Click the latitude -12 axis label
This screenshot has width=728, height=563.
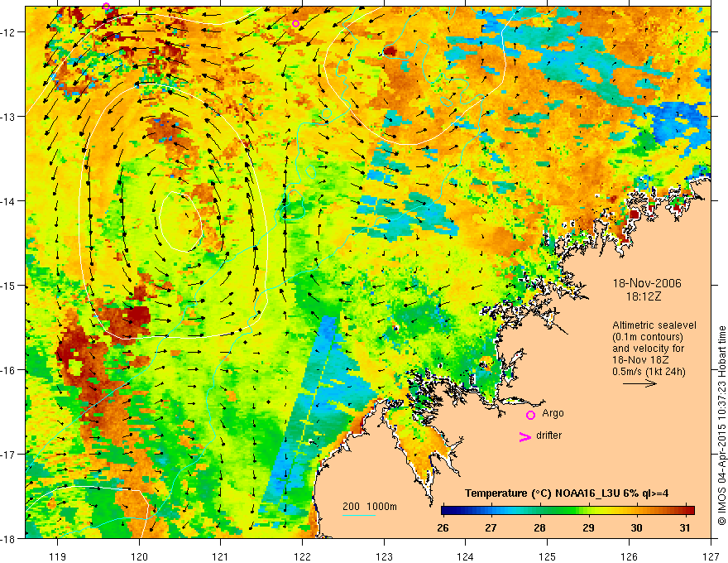[x=9, y=32]
